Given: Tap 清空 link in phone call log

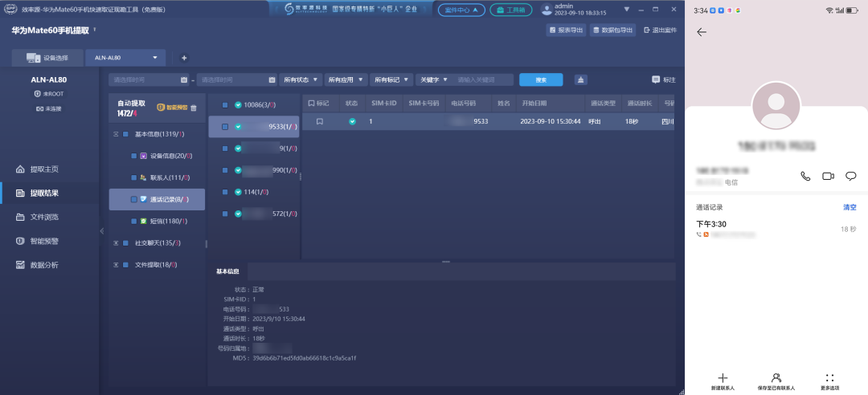Looking at the screenshot, I should pyautogui.click(x=850, y=207).
